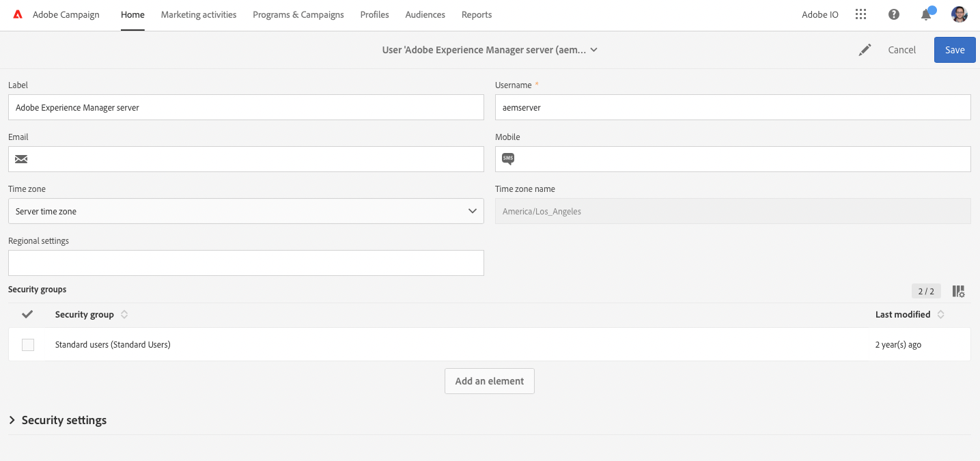Sort by Last modified column arrows
Viewport: 980px width, 461px height.
(940, 315)
